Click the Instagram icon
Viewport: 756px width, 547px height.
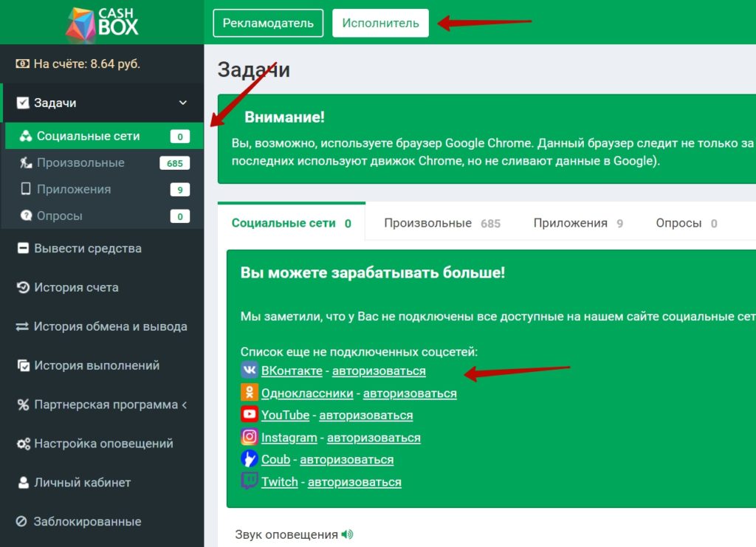click(250, 437)
